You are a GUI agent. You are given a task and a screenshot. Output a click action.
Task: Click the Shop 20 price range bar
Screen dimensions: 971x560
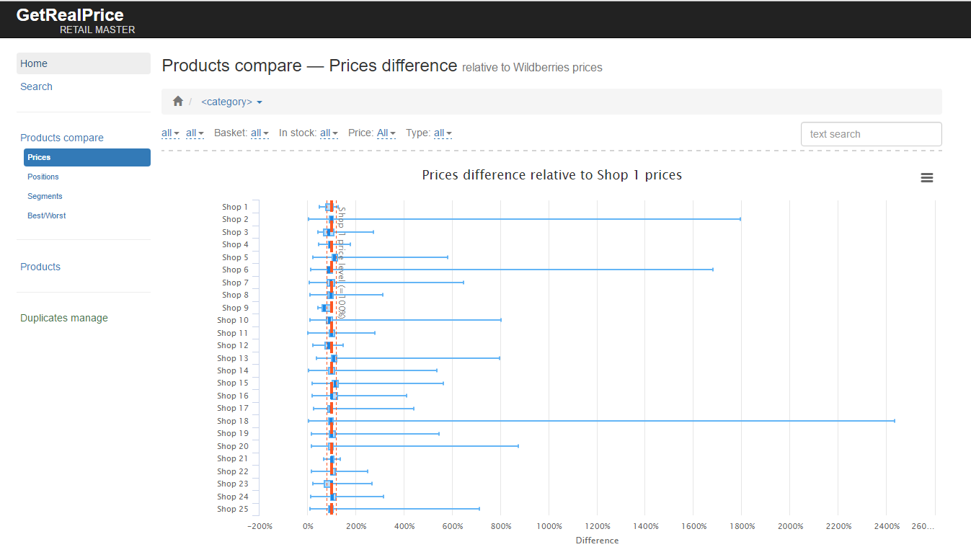click(x=414, y=446)
